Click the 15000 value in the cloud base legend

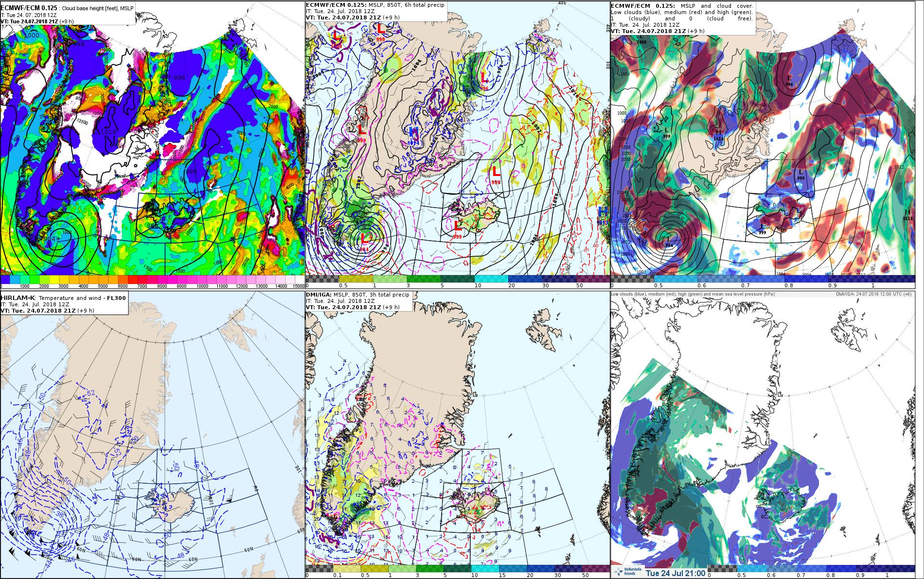(x=298, y=287)
